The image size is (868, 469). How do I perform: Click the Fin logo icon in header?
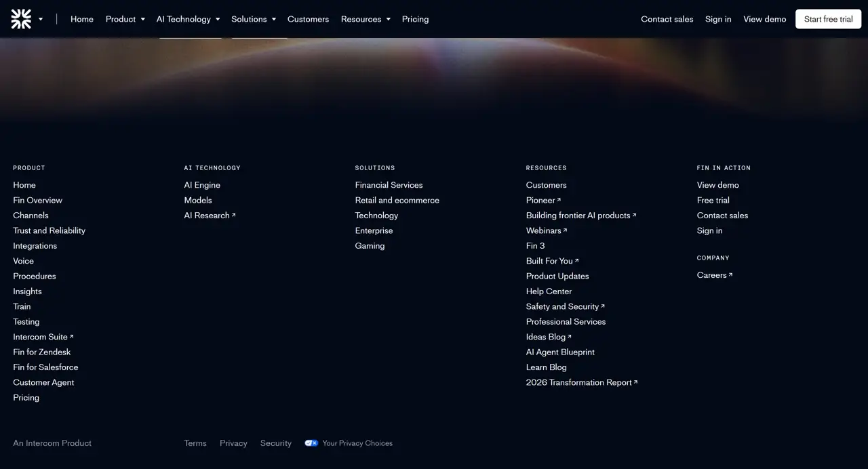21,19
